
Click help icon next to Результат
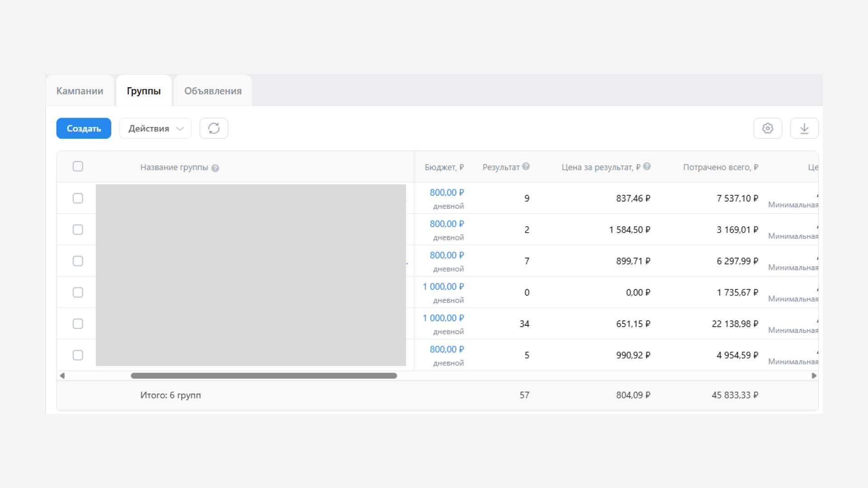point(526,166)
